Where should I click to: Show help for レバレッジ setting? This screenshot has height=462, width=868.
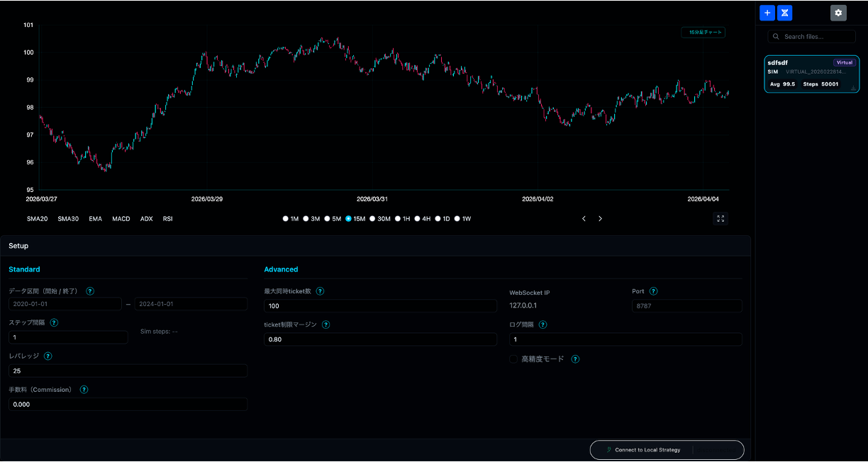(48, 356)
